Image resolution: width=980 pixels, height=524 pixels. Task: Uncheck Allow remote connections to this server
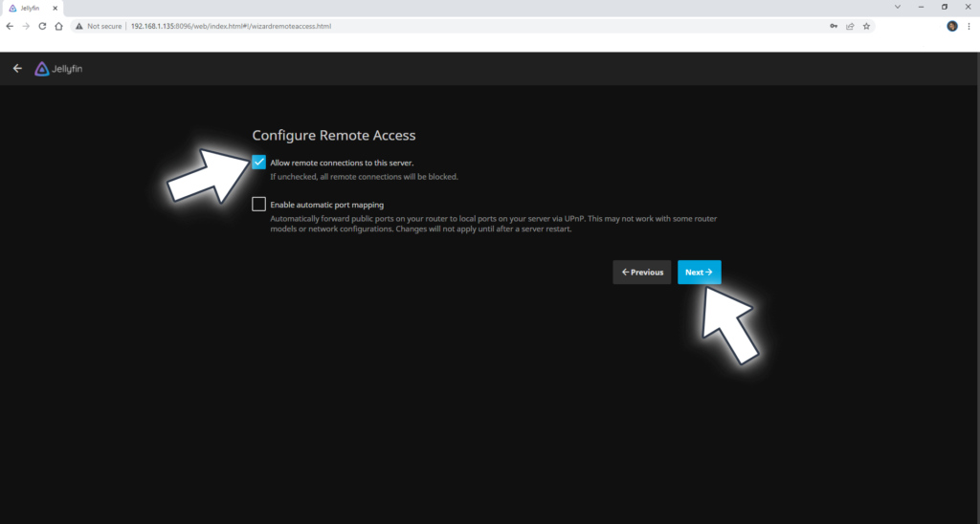click(258, 163)
